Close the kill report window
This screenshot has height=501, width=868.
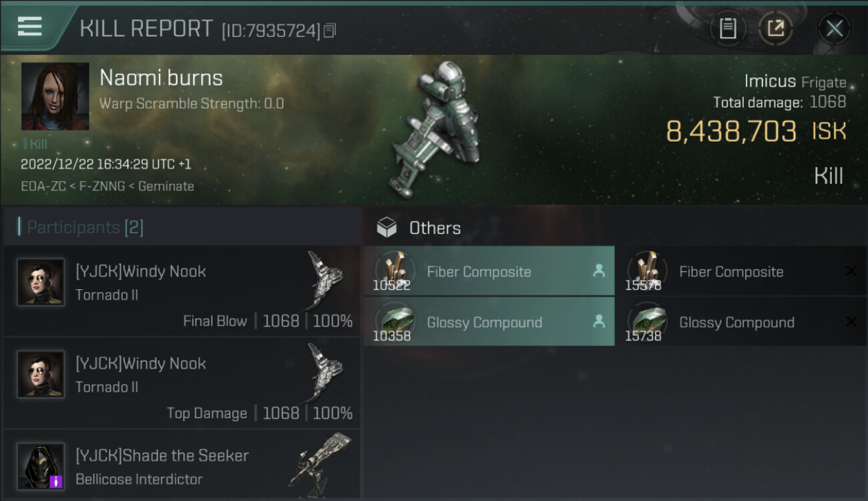pyautogui.click(x=834, y=29)
